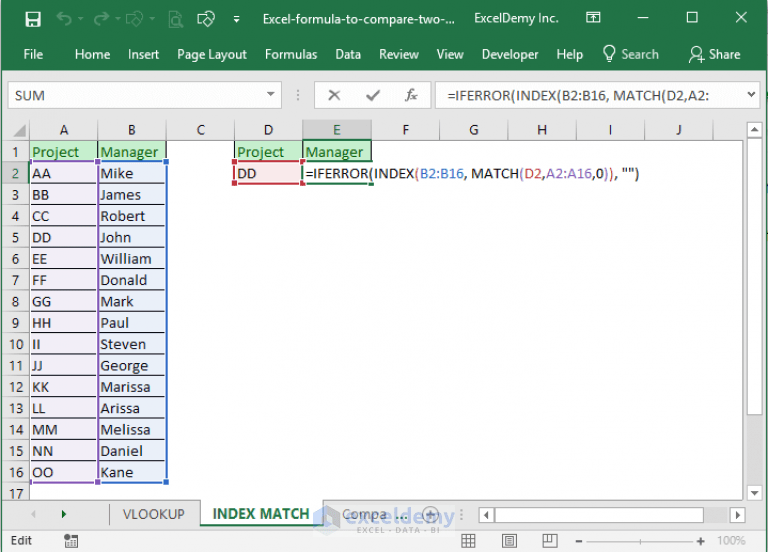Select row 5 header
Screen dimensions: 768x552
point(15,238)
